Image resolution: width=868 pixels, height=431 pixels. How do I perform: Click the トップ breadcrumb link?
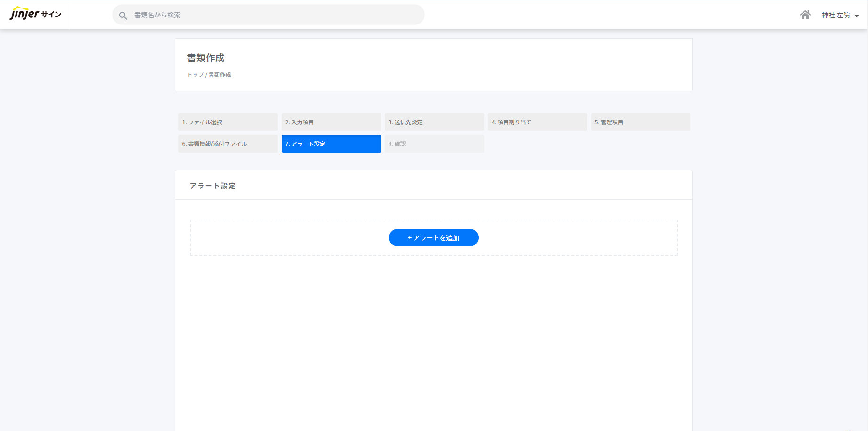pos(195,75)
